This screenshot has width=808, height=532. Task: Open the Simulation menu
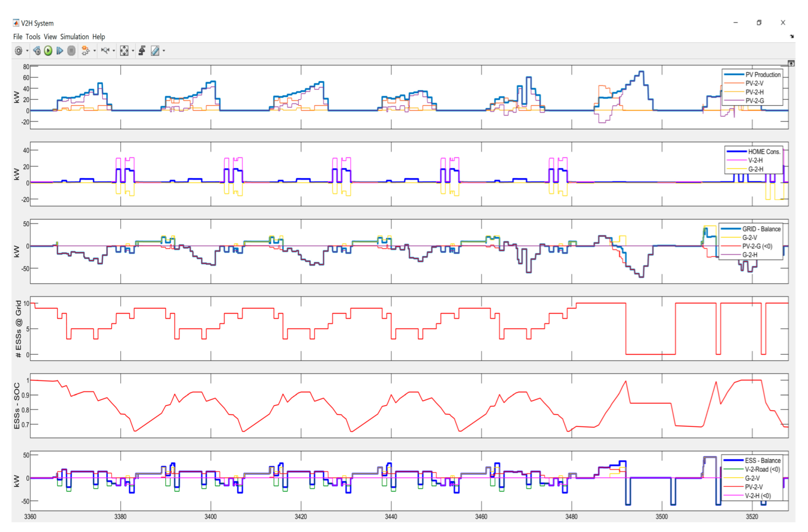pyautogui.click(x=74, y=37)
